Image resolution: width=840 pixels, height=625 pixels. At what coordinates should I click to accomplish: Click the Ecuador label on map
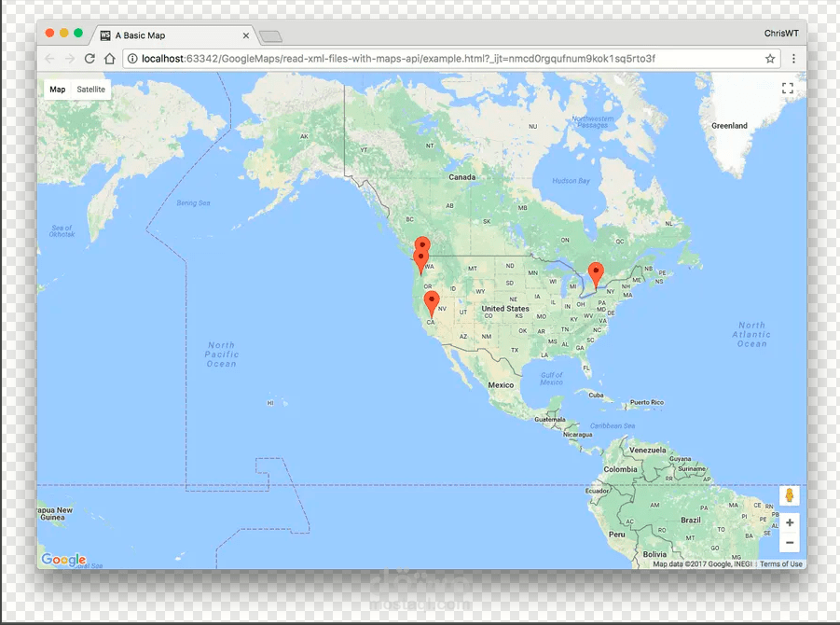click(x=597, y=491)
